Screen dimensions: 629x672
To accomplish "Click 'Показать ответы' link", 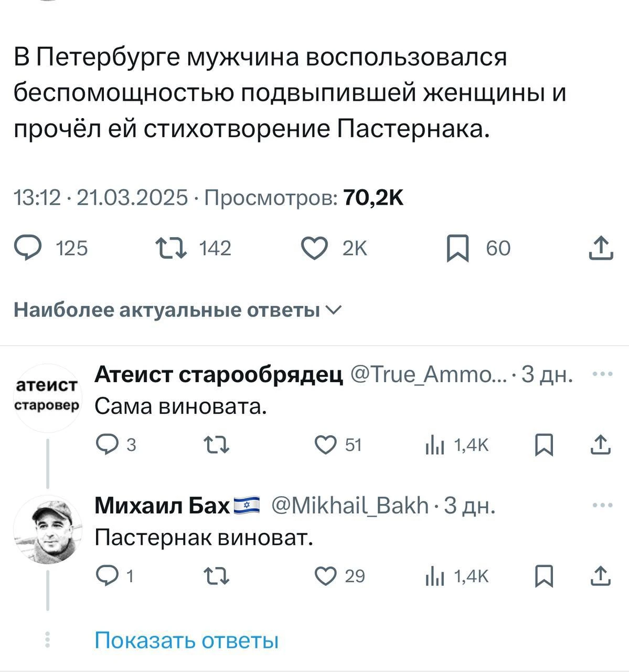I will tap(186, 640).
